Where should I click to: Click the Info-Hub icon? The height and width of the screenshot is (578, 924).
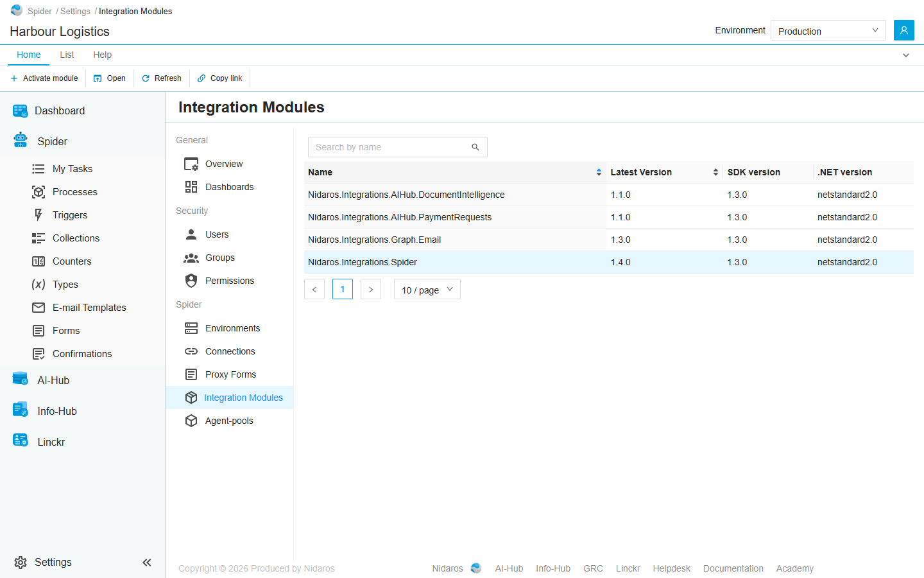[21, 410]
